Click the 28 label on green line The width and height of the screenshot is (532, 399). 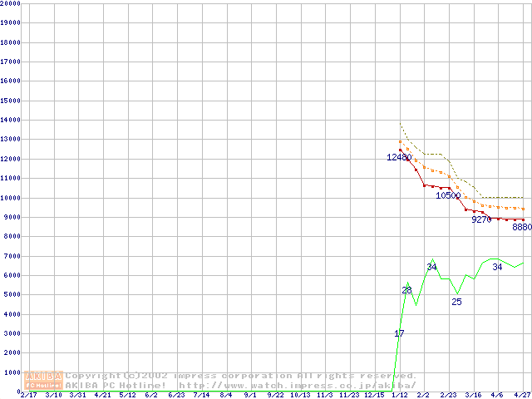(406, 290)
